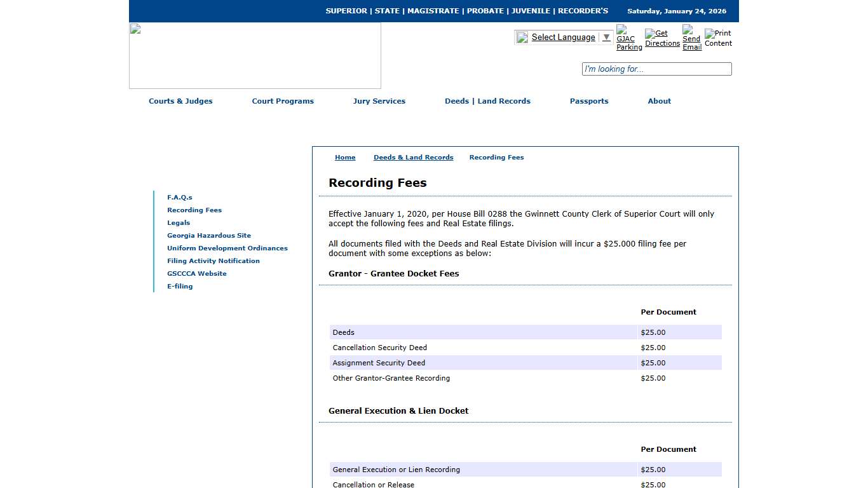Click Home in the breadcrumb trail

(x=345, y=157)
